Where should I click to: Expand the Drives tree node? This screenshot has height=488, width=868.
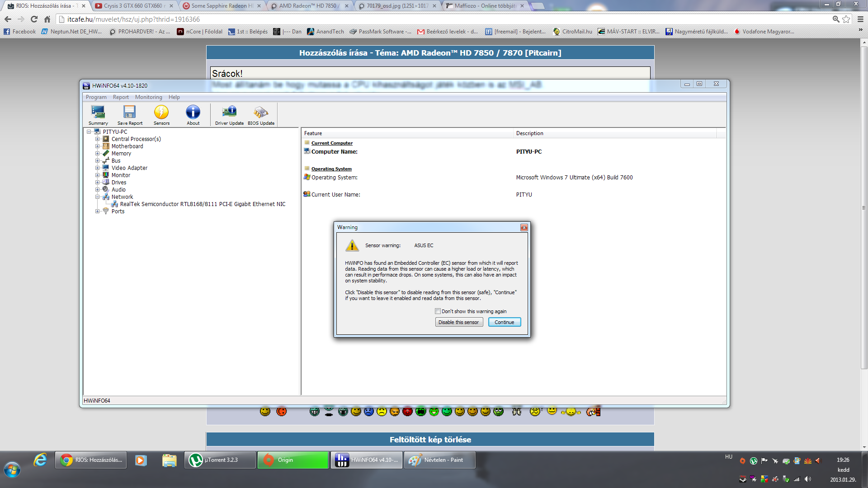[x=97, y=183]
